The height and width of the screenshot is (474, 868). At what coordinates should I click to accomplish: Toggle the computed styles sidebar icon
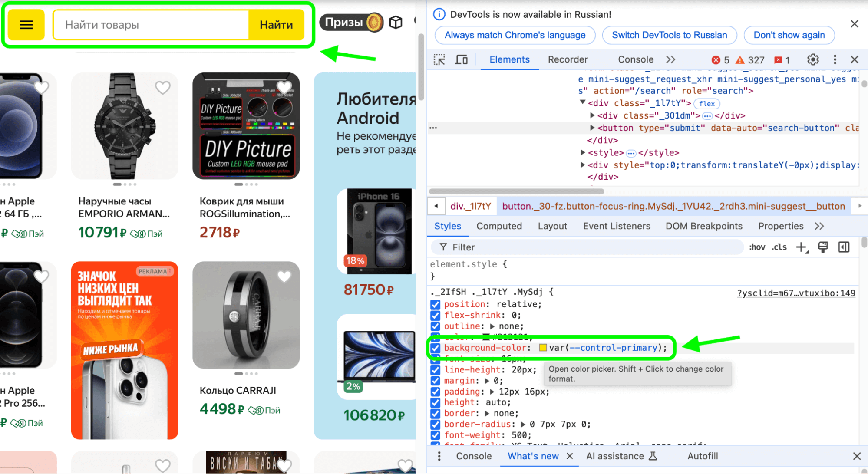[844, 247]
